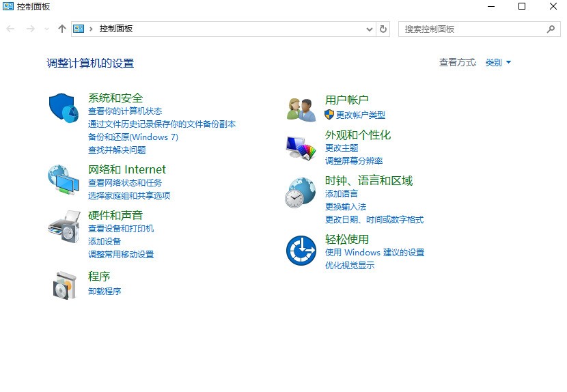Click 查看设备和打印机 link

pos(121,229)
